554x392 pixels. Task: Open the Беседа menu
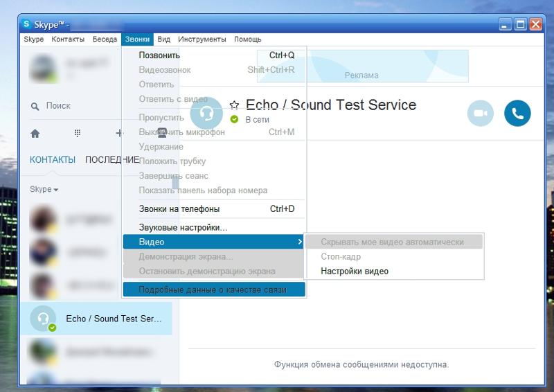pyautogui.click(x=105, y=39)
